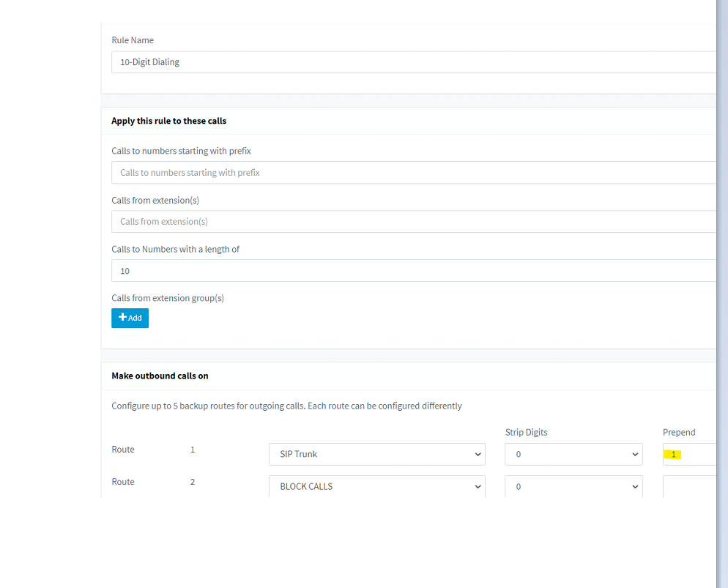Click the Prepend column header

coord(679,432)
